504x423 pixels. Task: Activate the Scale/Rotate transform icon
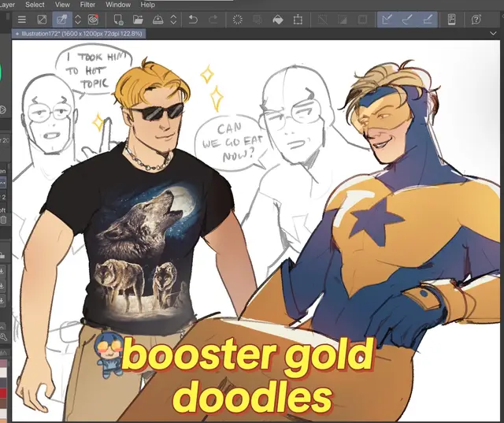click(298, 20)
